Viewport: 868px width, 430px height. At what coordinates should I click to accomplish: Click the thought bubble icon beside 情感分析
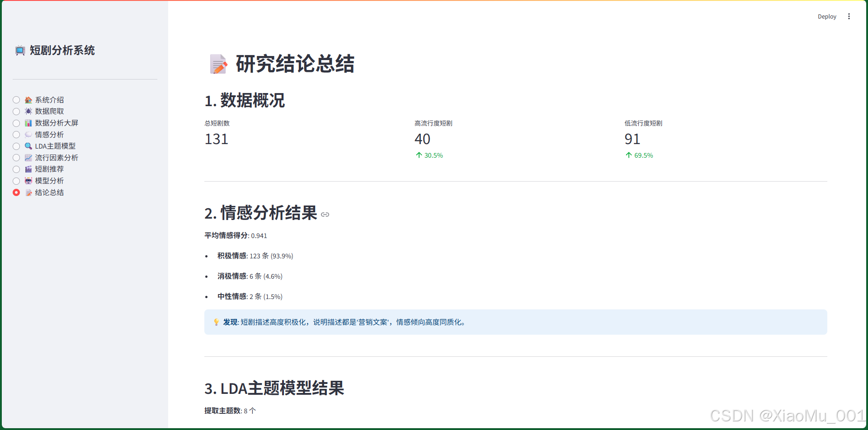coord(28,135)
